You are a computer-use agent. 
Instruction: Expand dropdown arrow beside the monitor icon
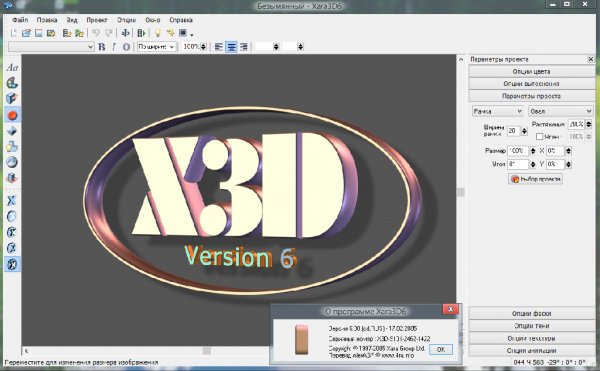pos(192,35)
